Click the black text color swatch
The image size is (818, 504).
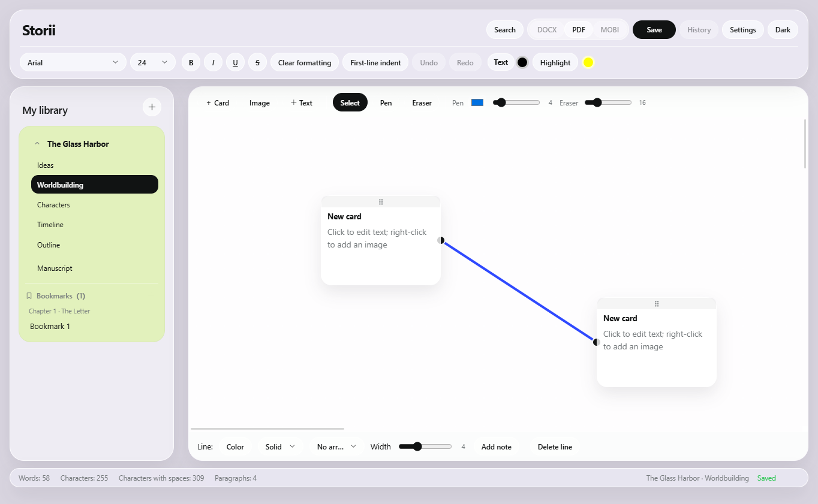(x=522, y=62)
